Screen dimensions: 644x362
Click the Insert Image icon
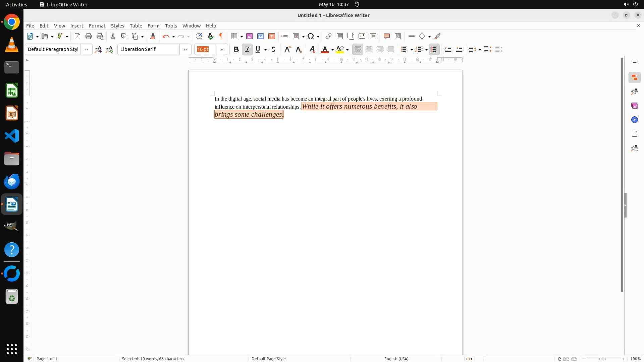[250, 36]
